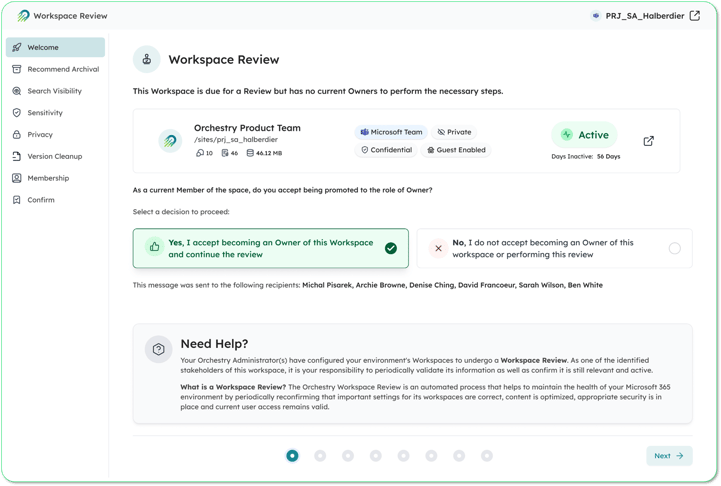
Task: Click Orchestry Product Team workspace logo
Action: (170, 141)
